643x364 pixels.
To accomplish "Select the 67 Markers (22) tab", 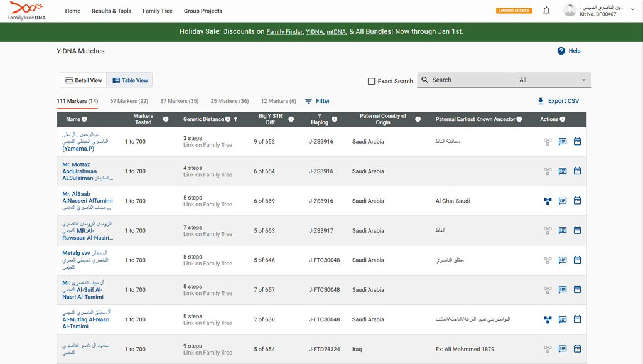I will (129, 101).
